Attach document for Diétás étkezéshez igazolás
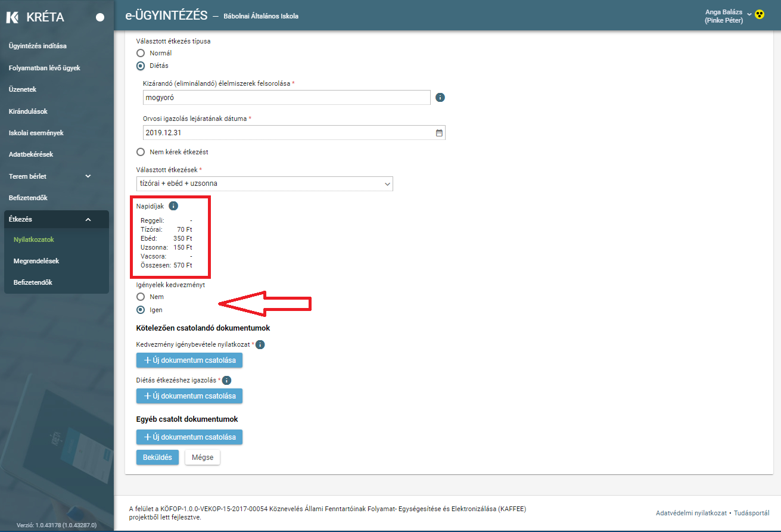Screen dimensions: 781x532 pos(189,396)
